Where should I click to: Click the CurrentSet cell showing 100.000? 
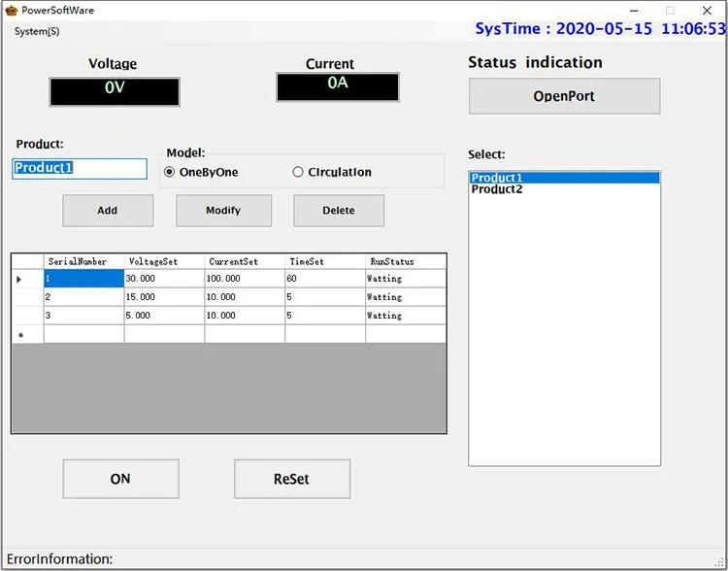(x=244, y=279)
